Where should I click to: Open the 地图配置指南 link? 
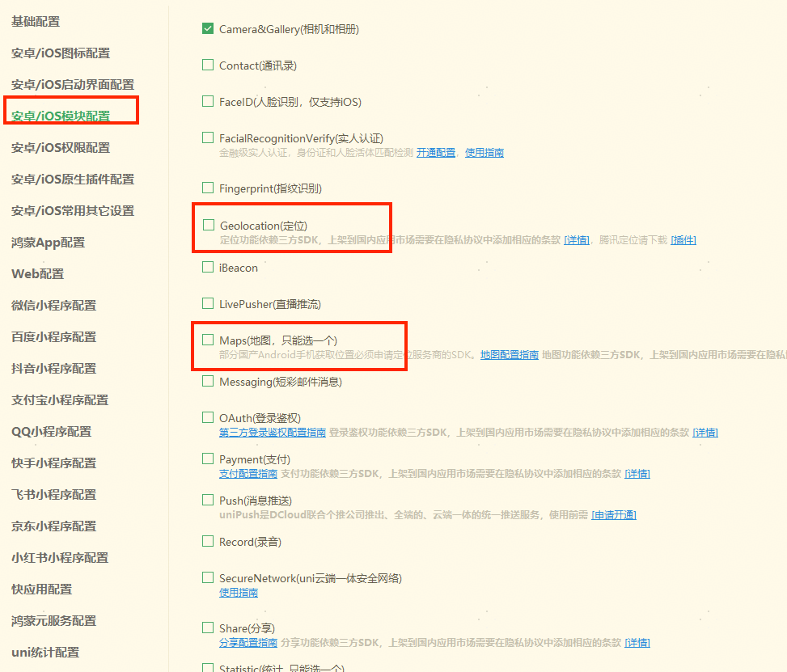[x=510, y=355]
